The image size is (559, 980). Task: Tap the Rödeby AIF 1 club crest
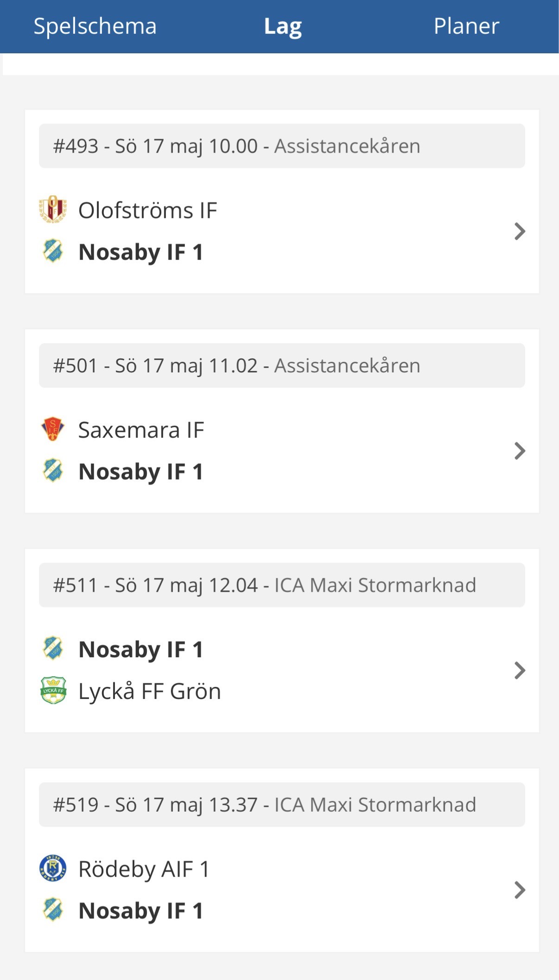click(53, 868)
